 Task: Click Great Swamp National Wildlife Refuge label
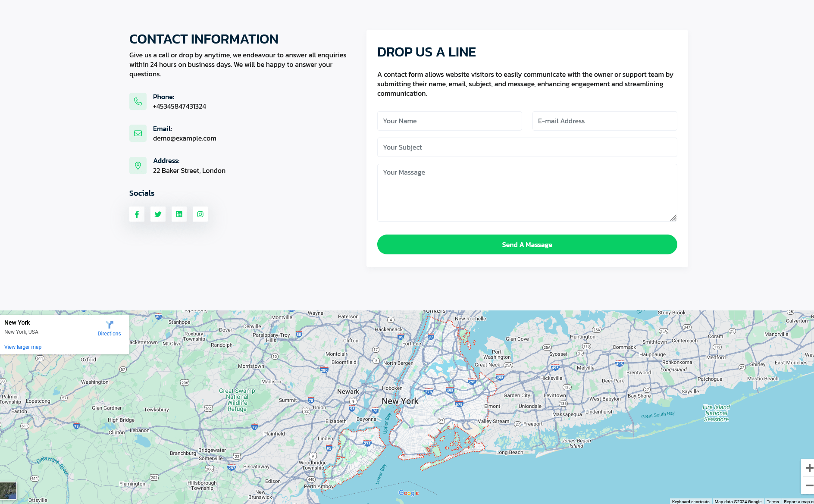pyautogui.click(x=237, y=400)
